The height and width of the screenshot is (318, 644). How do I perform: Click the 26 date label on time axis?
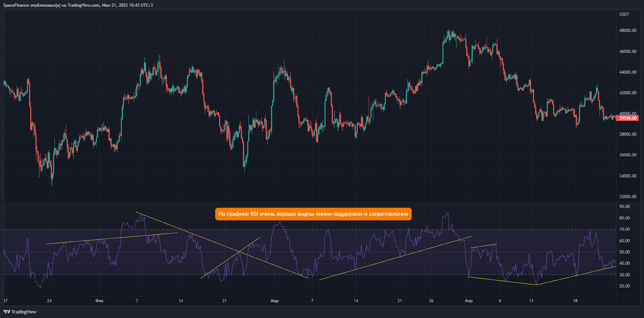tap(431, 301)
